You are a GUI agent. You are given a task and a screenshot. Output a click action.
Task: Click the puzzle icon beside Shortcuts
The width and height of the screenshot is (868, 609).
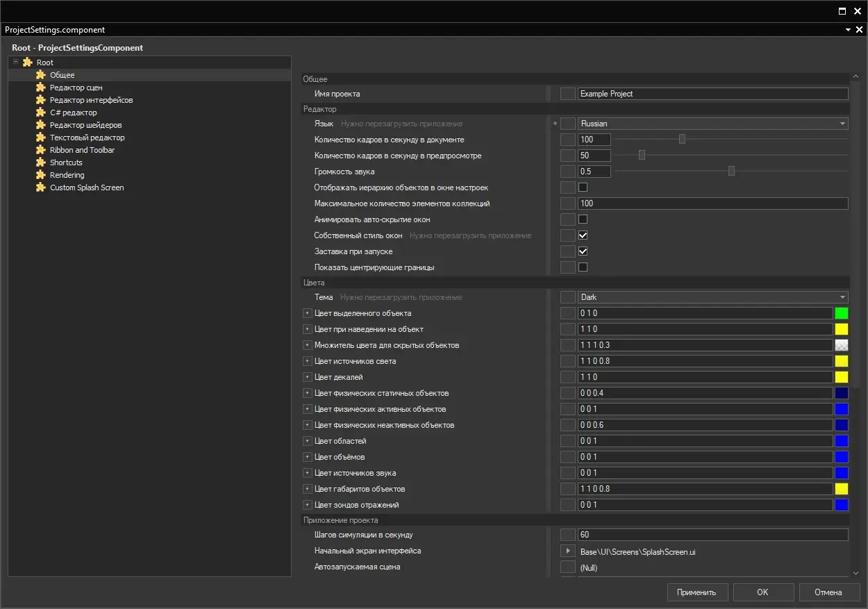click(41, 162)
